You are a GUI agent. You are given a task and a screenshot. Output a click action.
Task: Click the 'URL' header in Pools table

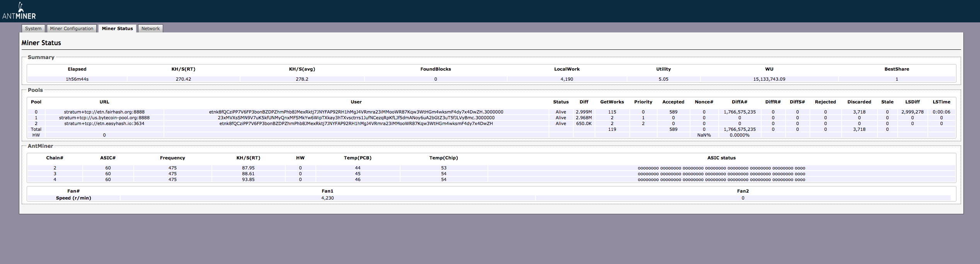pyautogui.click(x=104, y=102)
